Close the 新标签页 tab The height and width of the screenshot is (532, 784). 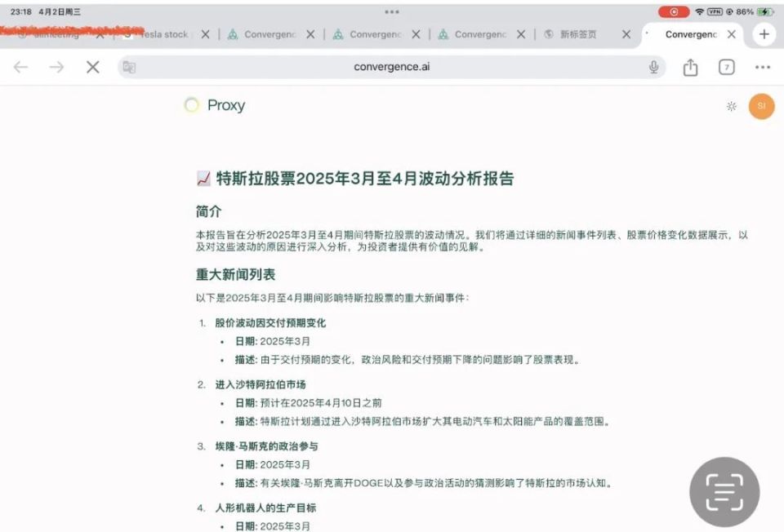tap(626, 34)
